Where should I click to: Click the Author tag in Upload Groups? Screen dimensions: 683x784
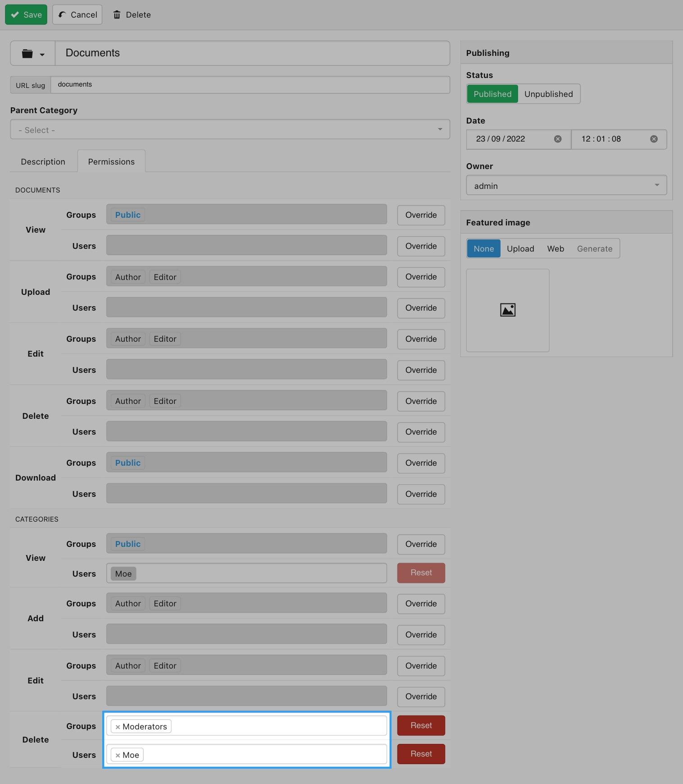pos(128,277)
